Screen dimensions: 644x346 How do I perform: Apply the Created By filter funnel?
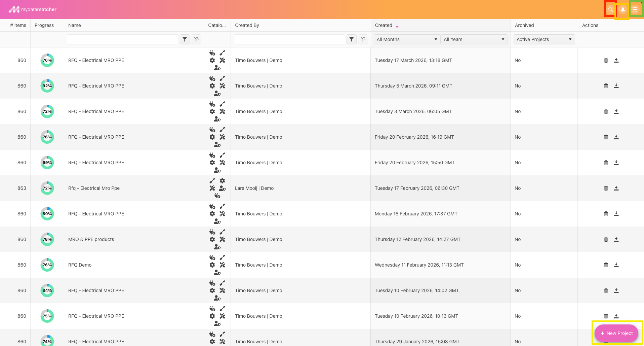pyautogui.click(x=352, y=39)
